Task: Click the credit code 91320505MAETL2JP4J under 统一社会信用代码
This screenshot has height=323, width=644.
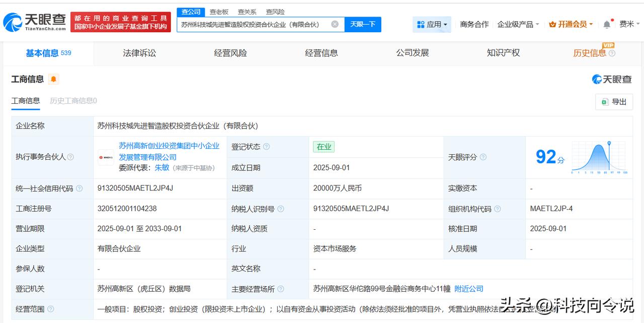Action: 135,188
